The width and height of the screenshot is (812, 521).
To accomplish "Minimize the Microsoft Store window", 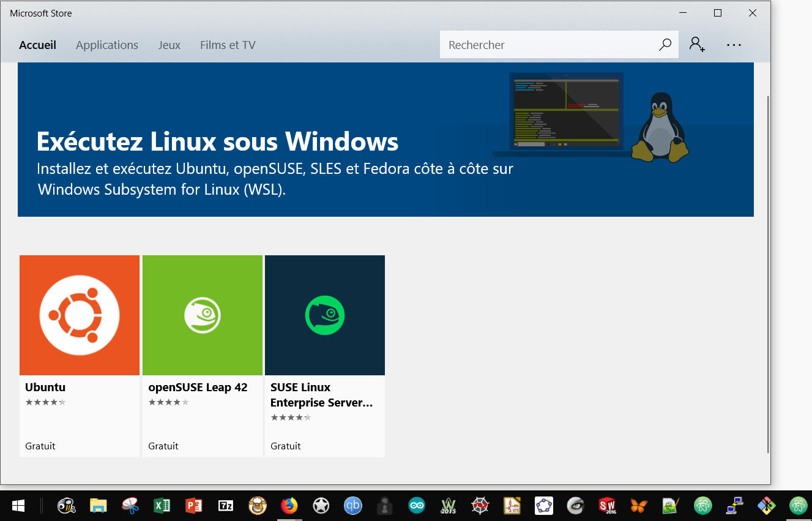I will coord(682,13).
